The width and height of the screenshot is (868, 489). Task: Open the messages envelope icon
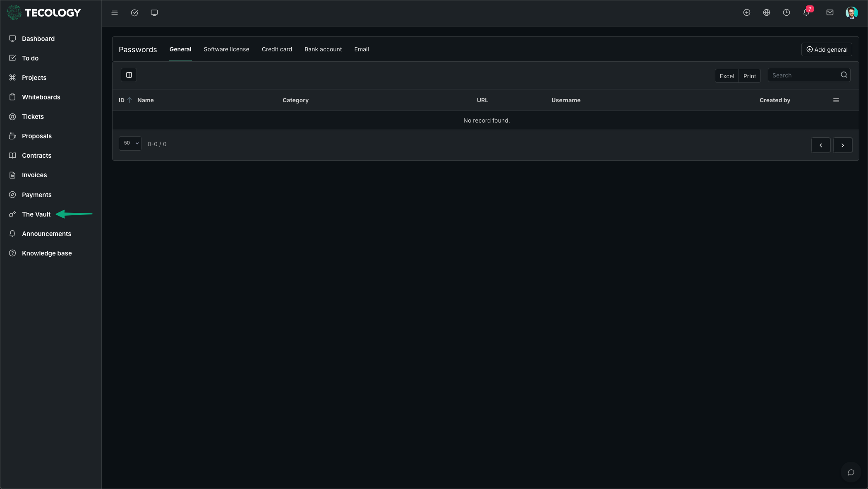click(830, 13)
